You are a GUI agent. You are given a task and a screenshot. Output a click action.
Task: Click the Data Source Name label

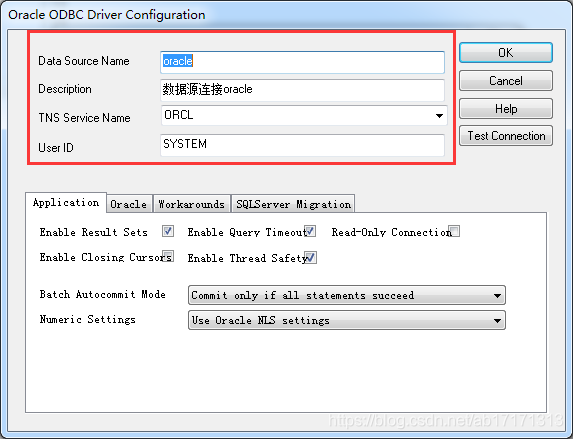(x=84, y=61)
